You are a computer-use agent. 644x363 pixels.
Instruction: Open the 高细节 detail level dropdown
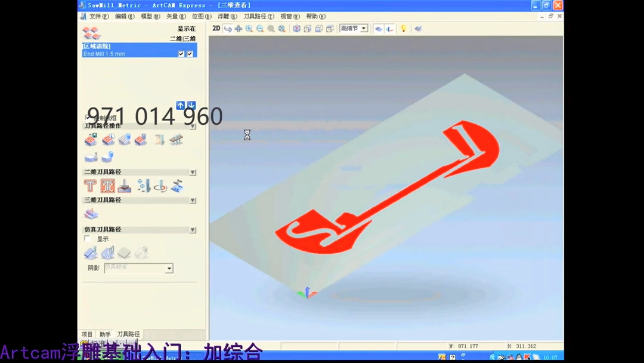click(x=363, y=28)
